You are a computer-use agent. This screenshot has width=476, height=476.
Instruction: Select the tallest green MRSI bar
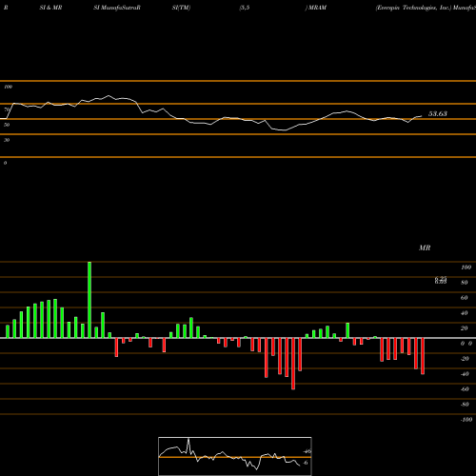pyautogui.click(x=89, y=300)
